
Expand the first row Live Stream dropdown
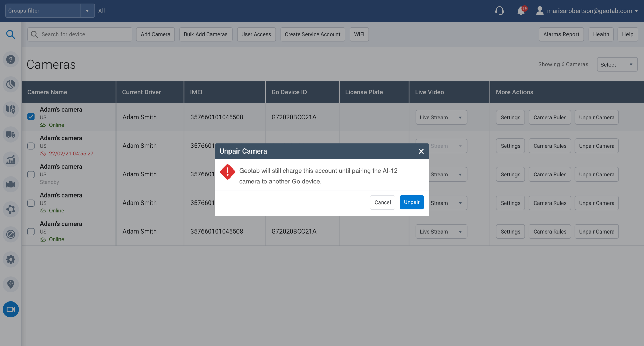pyautogui.click(x=441, y=117)
